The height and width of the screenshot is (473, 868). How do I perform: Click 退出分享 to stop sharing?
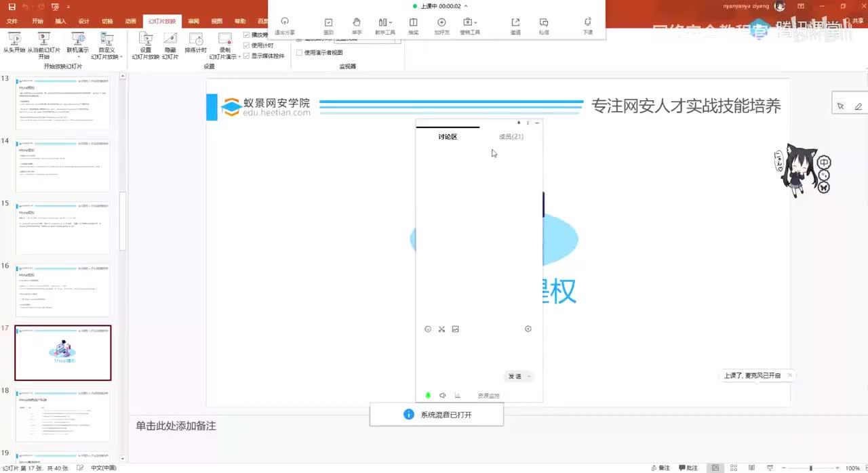pos(285,26)
